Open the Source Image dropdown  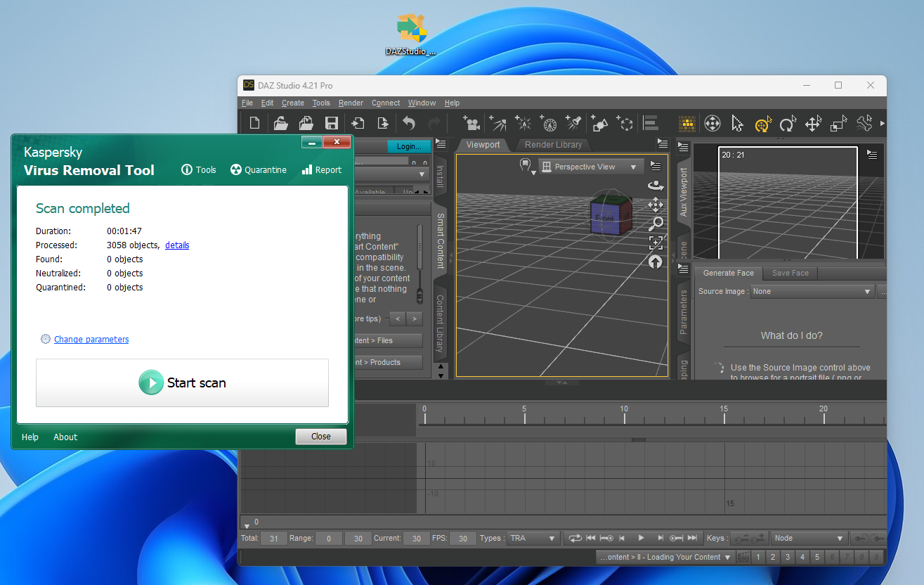click(x=812, y=291)
